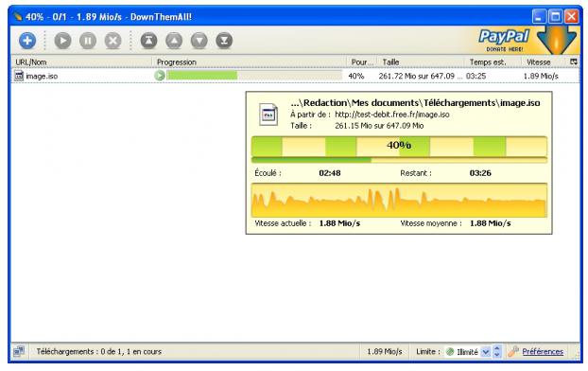This screenshot has height=371, width=588.
Task: Click Vitesse moyenne 1.88 Mio/s value
Action: coord(490,223)
